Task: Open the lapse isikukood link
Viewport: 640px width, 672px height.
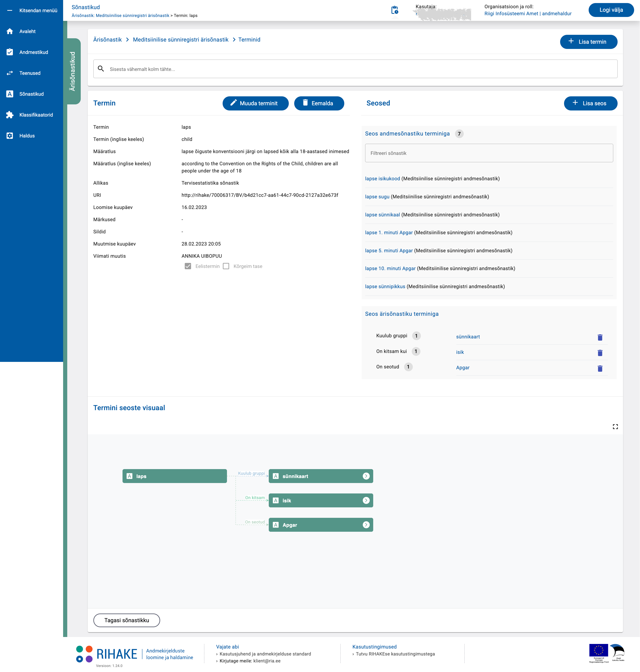Action: [382, 179]
